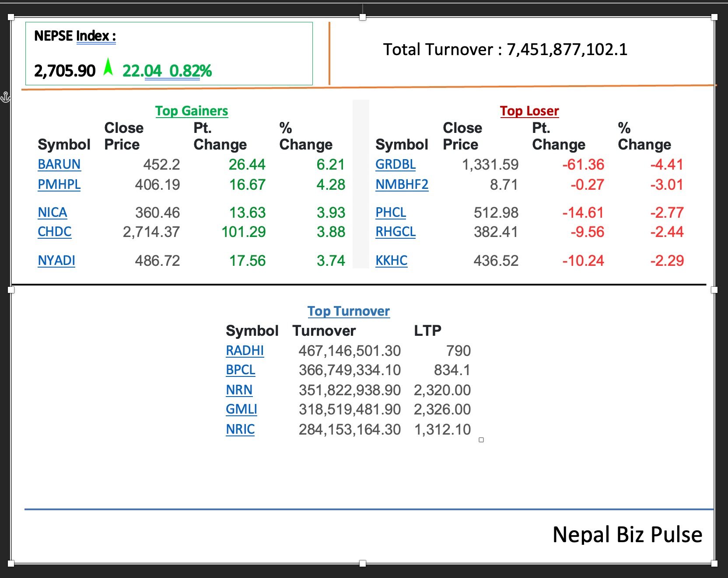Screen dimensions: 728x578
Task: Click the green up arrow beside the NEPSE index value
Action: [108, 67]
